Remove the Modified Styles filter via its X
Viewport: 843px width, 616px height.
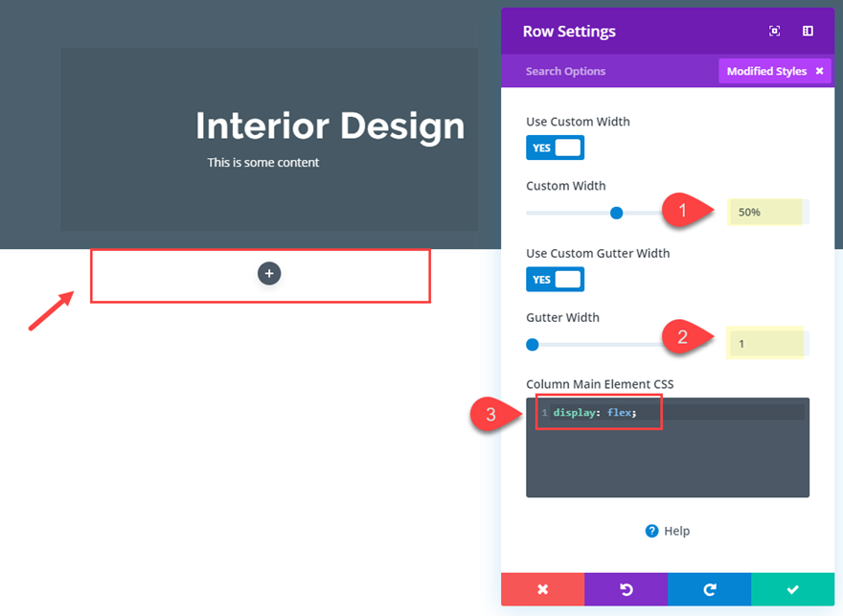[x=820, y=70]
